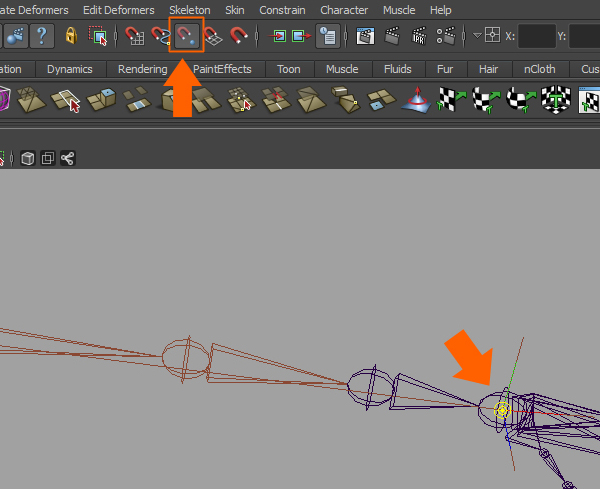Open the UV Texture Editor shelf icon
The width and height of the screenshot is (600, 489).
click(x=589, y=100)
